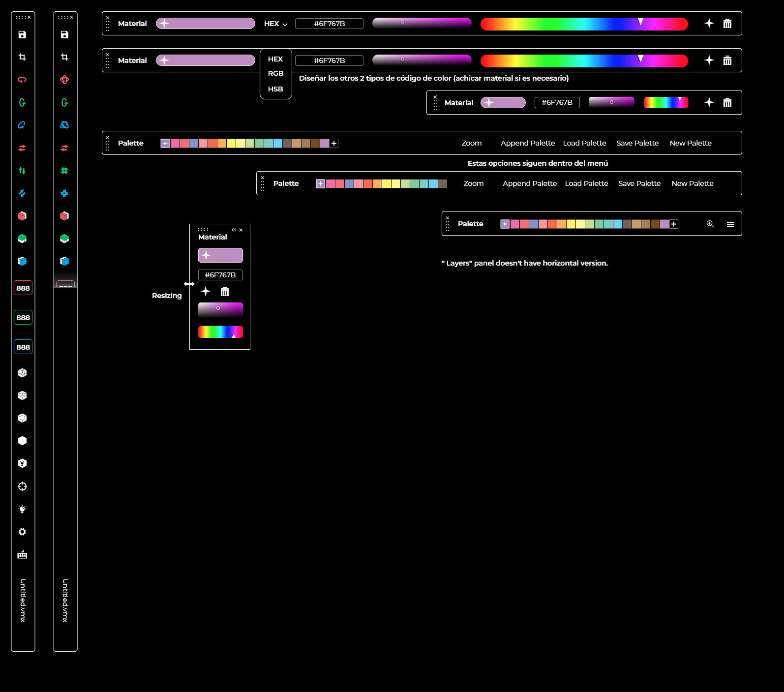Click the lightbulb icon in the left toolbar
Viewport: 784px width, 692px height.
pos(22,509)
